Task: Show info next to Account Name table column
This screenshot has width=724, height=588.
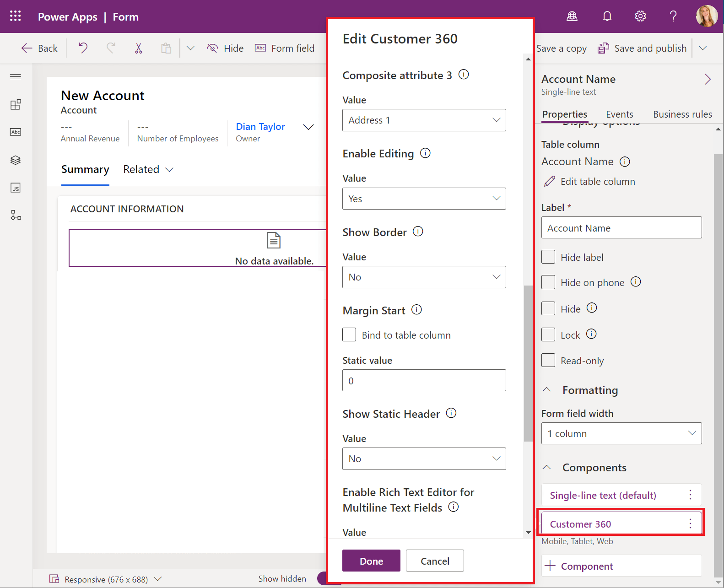Action: [x=625, y=162]
